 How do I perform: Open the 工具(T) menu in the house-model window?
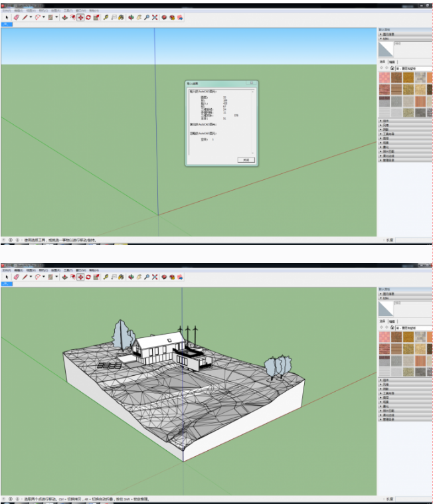[x=68, y=270]
